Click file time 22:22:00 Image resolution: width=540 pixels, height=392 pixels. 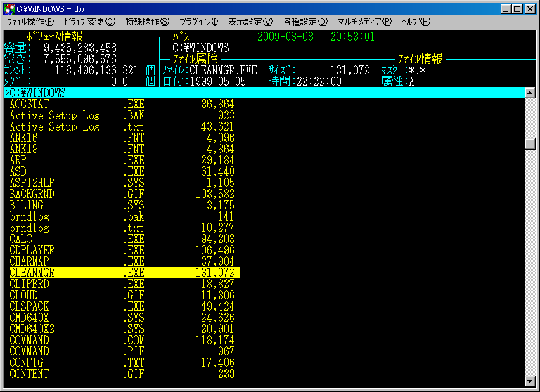(319, 81)
